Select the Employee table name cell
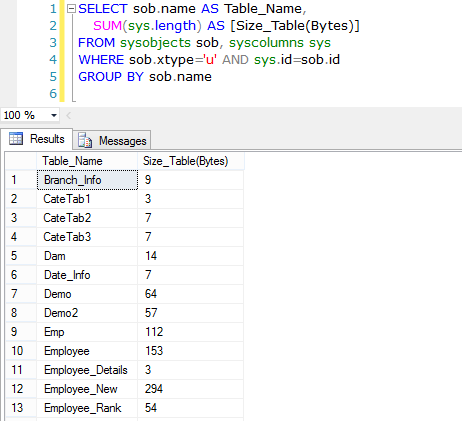Viewport: 462px width, 421px height. coord(87,351)
